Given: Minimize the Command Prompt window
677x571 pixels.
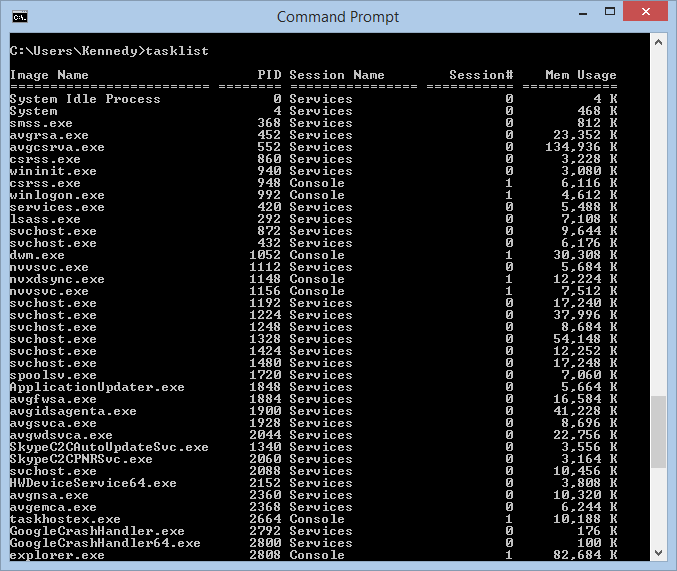Looking at the screenshot, I should (x=583, y=14).
